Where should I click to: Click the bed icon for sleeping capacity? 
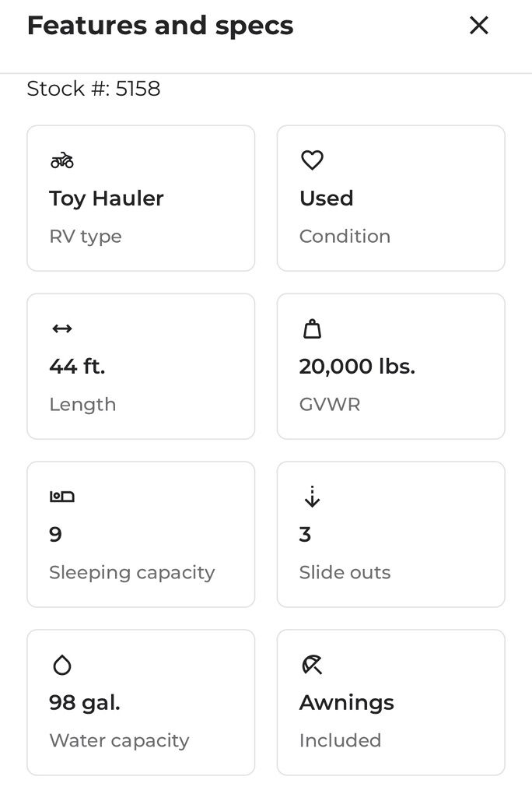[62, 497]
